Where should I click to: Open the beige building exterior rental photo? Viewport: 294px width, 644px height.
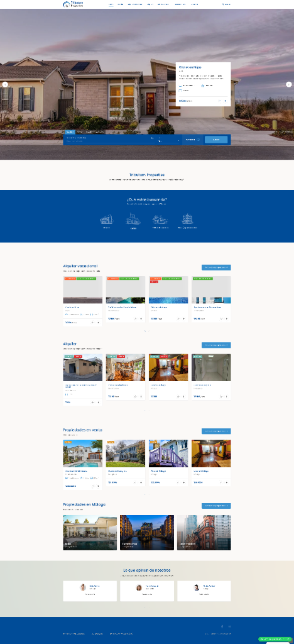(83, 367)
